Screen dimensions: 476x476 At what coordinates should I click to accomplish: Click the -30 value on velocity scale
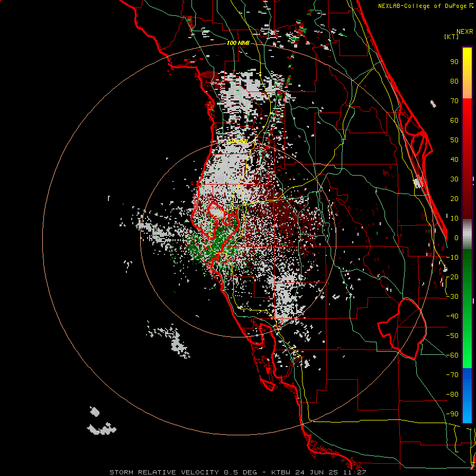pos(452,297)
